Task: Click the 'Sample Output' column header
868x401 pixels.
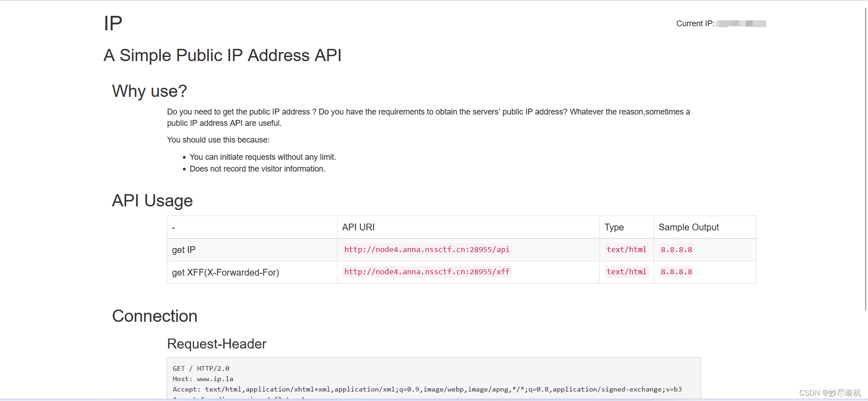Action: coord(689,227)
